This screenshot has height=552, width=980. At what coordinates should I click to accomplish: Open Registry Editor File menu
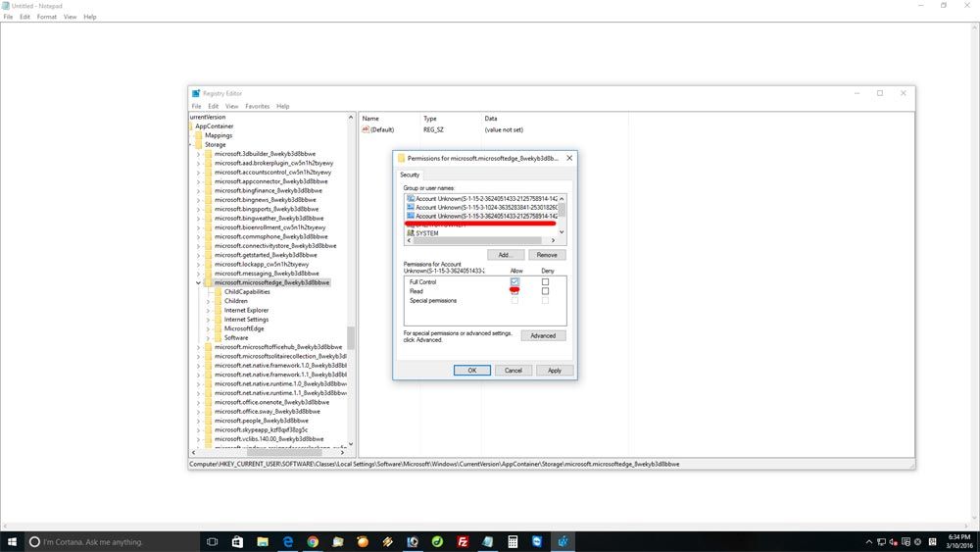pos(196,106)
